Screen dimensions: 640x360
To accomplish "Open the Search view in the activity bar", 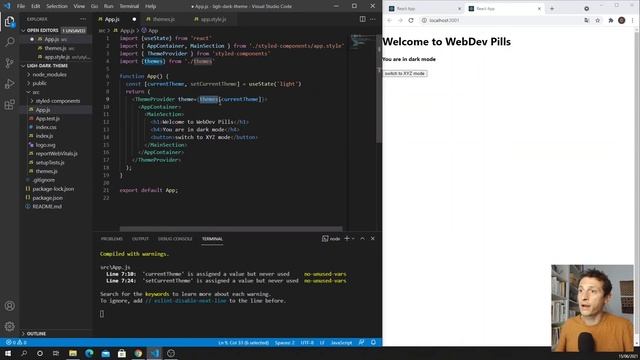I will point(9,42).
